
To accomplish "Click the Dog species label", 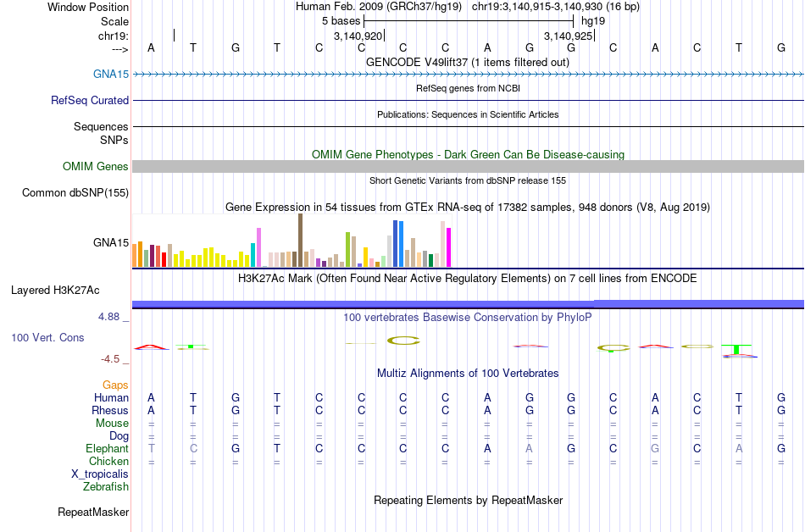I will pyautogui.click(x=119, y=436).
